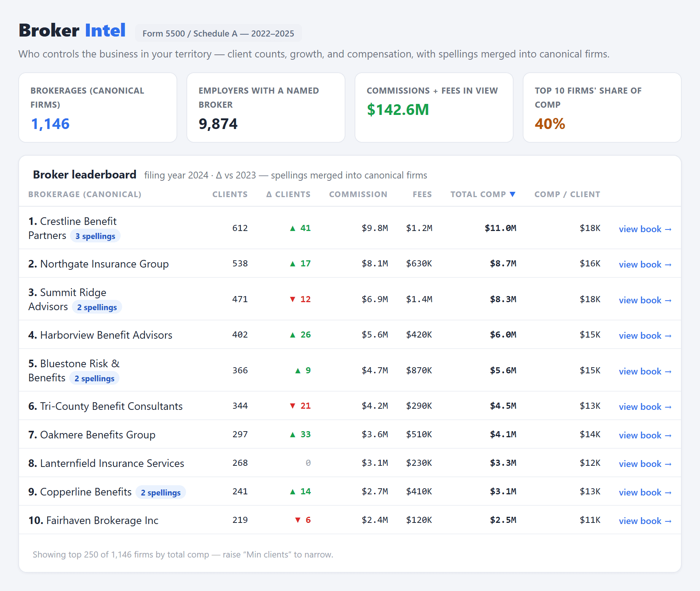Click the Form 5500 / Schedule A badge
The width and height of the screenshot is (700, 591).
click(218, 33)
